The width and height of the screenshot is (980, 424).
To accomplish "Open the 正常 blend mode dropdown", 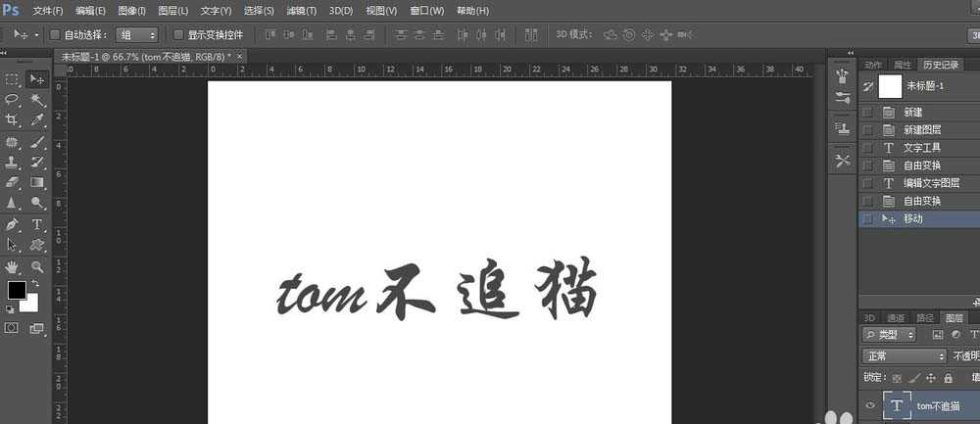I will tap(889, 356).
